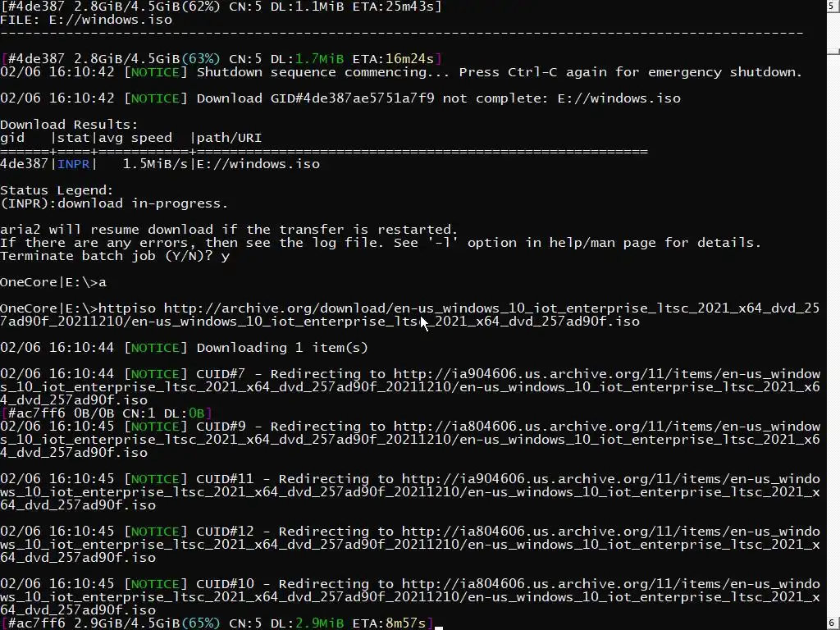Click the '(63%)' progress percentage
Image resolution: width=840 pixels, height=630 pixels.
[x=200, y=59]
